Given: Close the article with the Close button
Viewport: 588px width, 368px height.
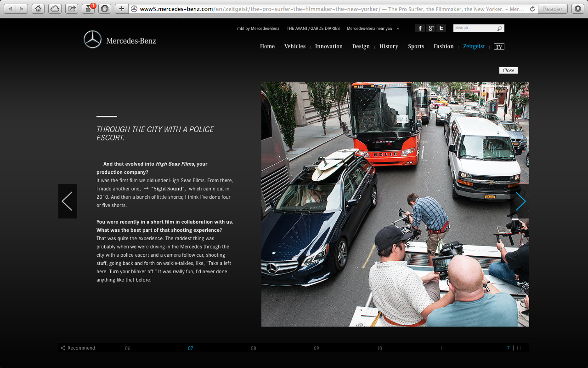Looking at the screenshot, I should click(509, 70).
